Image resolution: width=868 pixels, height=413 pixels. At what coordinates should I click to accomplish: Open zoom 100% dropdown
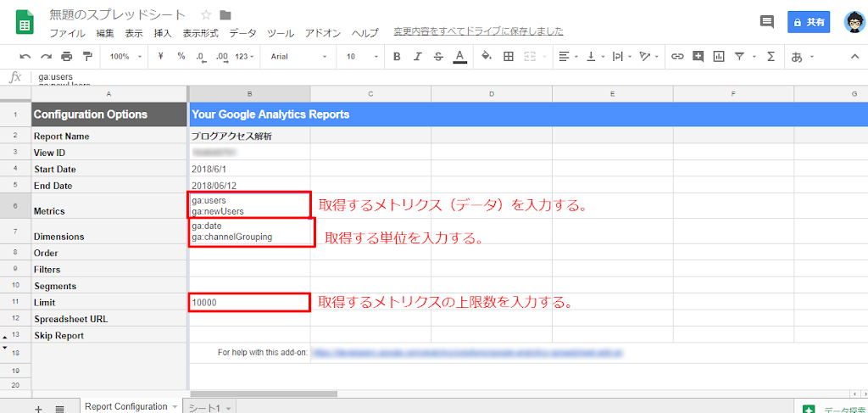125,57
